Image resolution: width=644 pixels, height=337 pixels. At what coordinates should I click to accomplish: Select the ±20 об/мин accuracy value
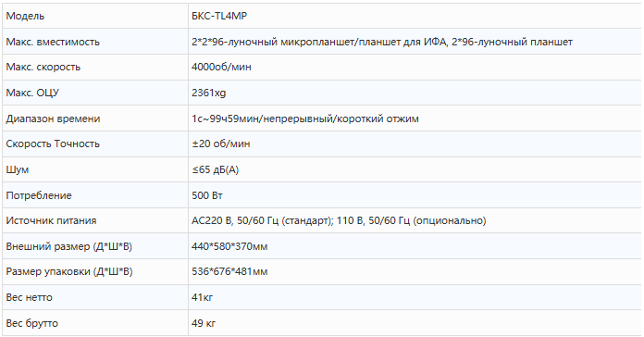pyautogui.click(x=220, y=144)
